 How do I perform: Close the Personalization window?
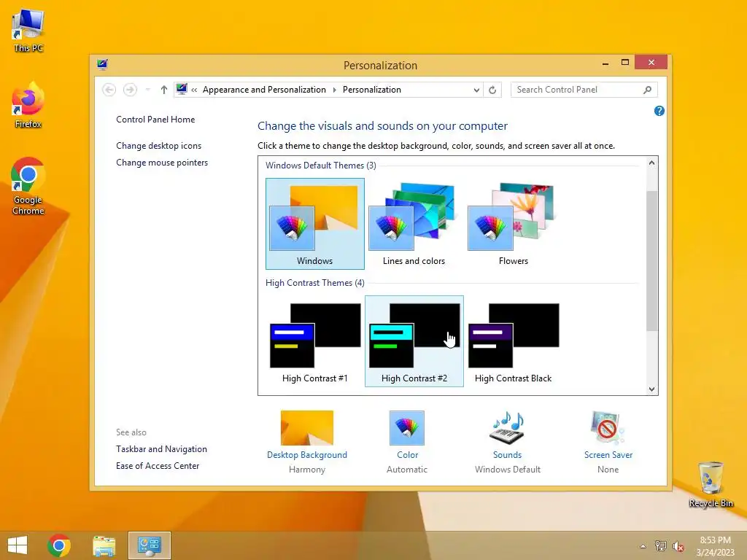651,63
